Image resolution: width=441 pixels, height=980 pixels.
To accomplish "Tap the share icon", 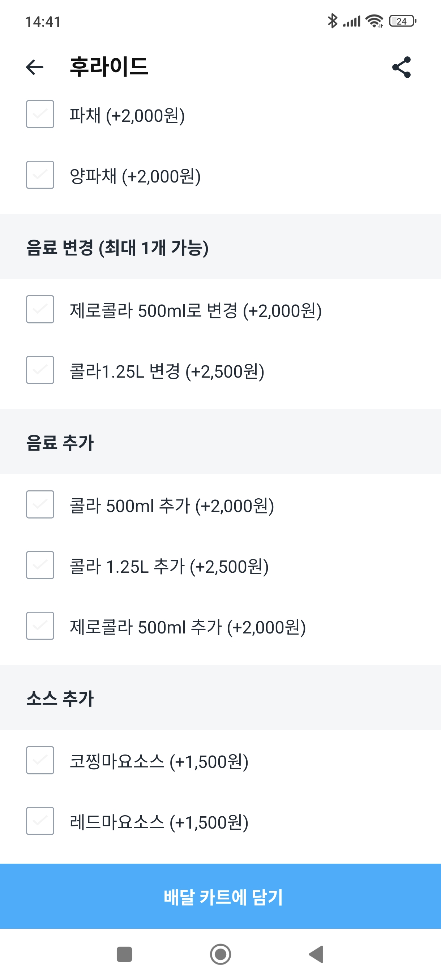I will pos(402,67).
